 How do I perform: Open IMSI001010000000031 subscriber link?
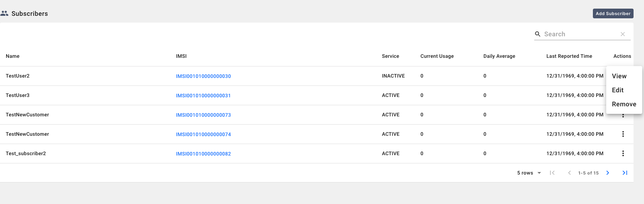pyautogui.click(x=203, y=96)
